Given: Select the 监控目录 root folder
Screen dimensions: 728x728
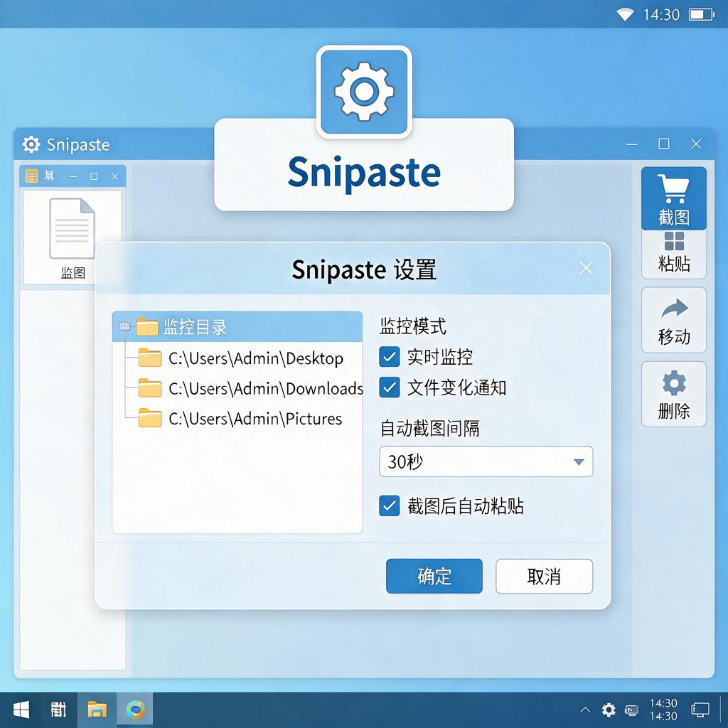Looking at the screenshot, I should 237,327.
